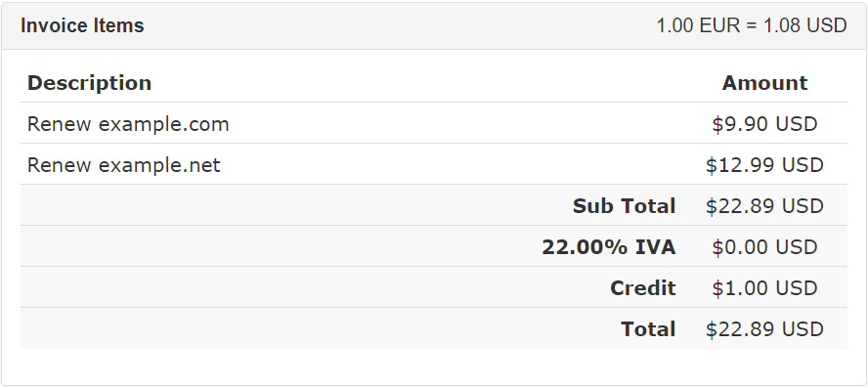
Task: Click the Sub Total label
Action: click(624, 206)
